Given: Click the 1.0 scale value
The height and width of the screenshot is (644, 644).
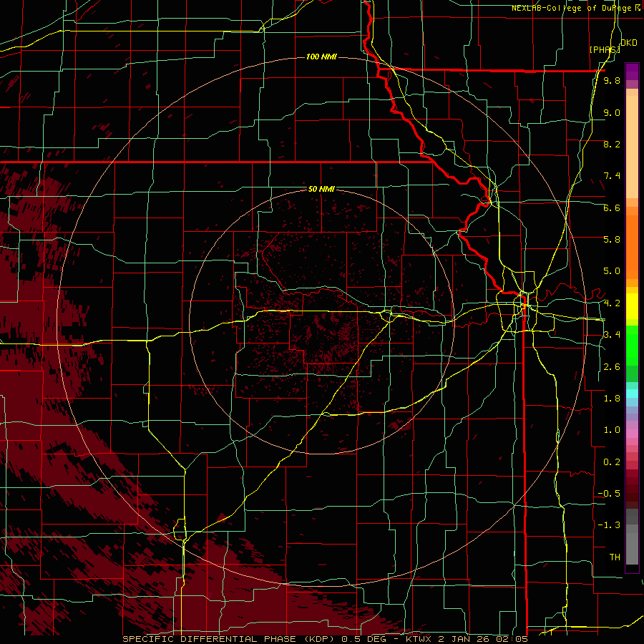Looking at the screenshot, I should coord(612,430).
